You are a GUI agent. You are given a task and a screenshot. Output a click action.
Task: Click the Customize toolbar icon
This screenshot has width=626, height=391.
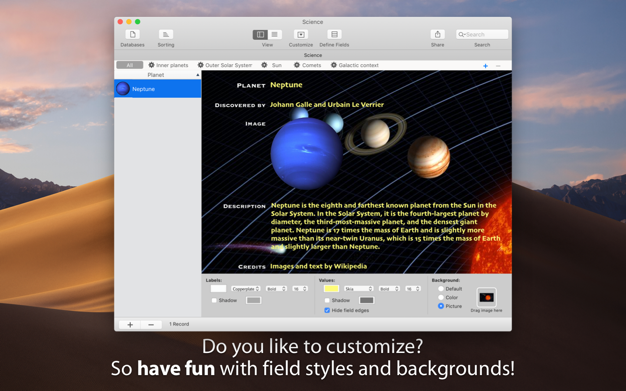[x=301, y=34]
